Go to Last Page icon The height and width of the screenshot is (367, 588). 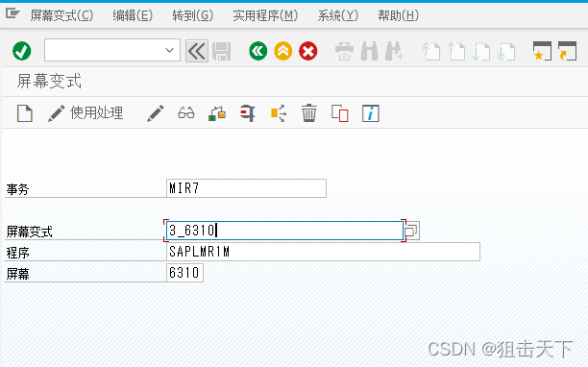[506, 51]
